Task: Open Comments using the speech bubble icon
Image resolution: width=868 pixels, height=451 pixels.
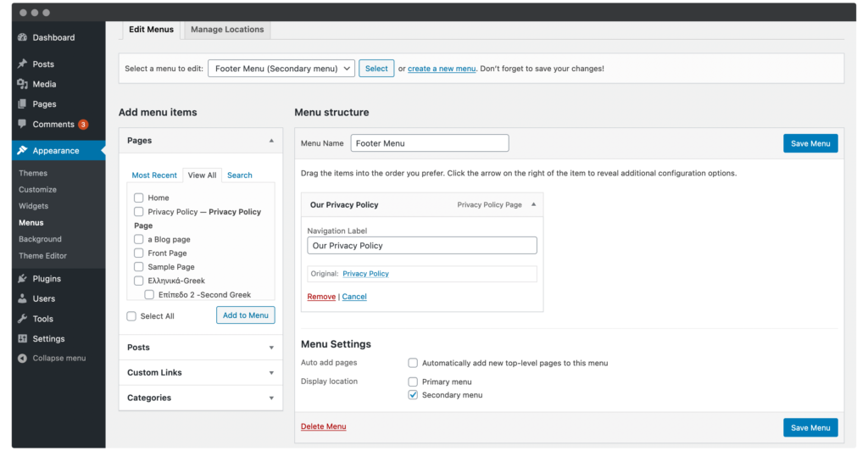Action: [x=22, y=125]
